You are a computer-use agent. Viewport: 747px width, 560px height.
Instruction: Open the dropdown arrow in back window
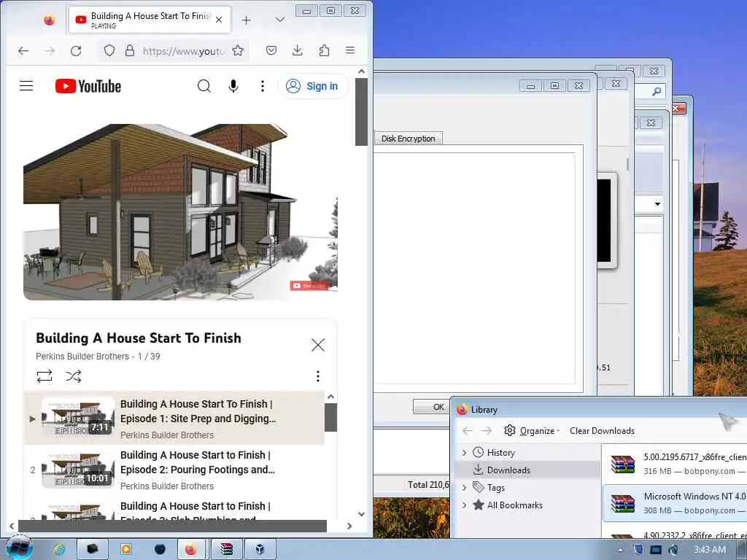[x=657, y=204]
